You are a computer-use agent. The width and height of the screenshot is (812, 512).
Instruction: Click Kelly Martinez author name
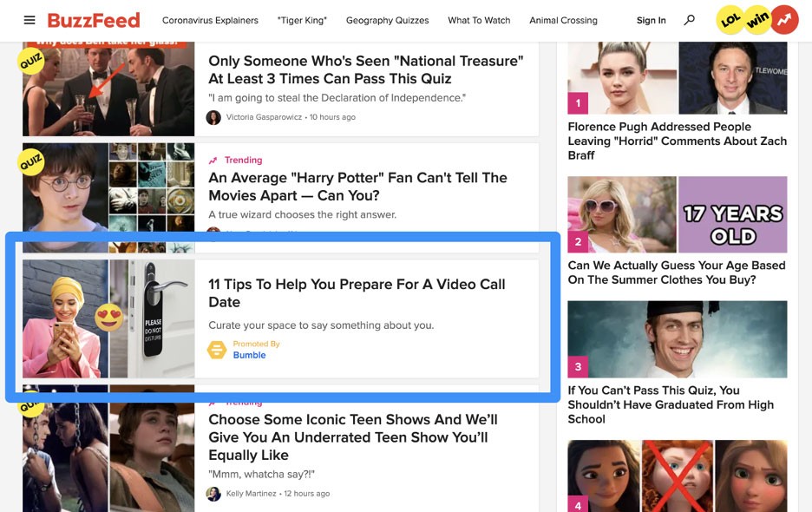(x=252, y=494)
